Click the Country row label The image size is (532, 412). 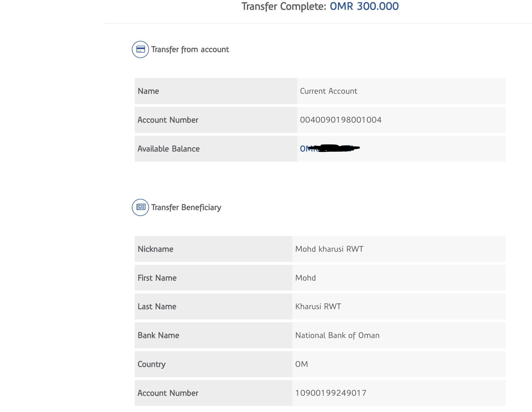(x=152, y=364)
